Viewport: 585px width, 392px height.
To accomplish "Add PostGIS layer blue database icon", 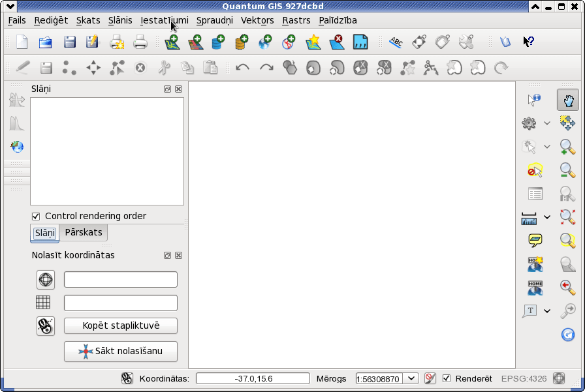I will pos(218,42).
